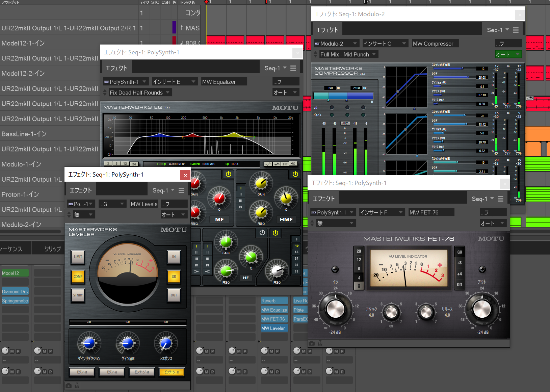Click the FET-76 release knob
Image resolution: width=550 pixels, height=392 pixels.
pyautogui.click(x=426, y=312)
